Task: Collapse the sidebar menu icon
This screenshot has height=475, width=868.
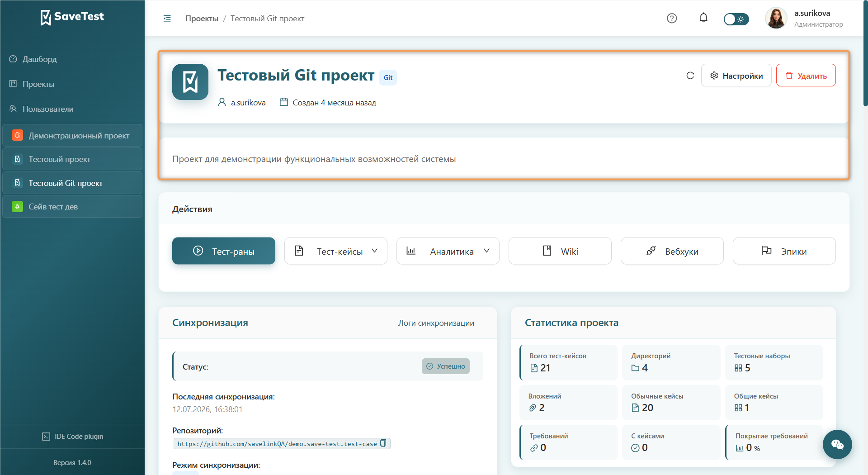Action: click(x=167, y=19)
